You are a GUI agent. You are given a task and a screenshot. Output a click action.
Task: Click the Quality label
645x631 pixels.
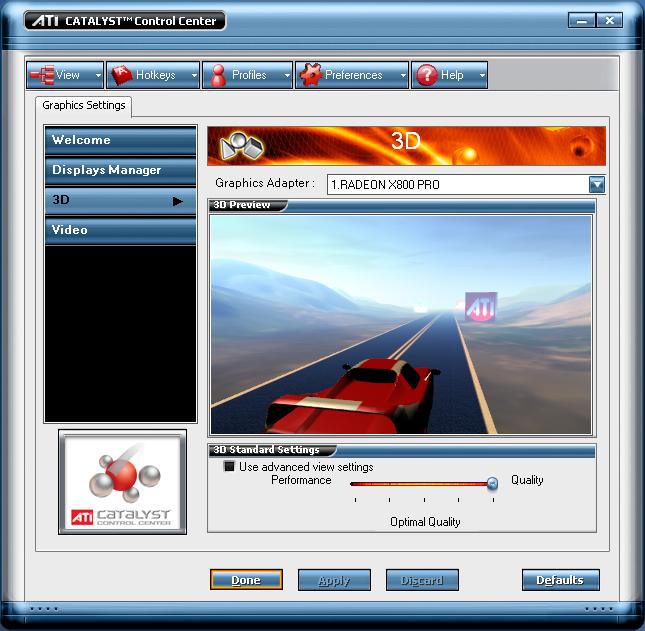[527, 480]
